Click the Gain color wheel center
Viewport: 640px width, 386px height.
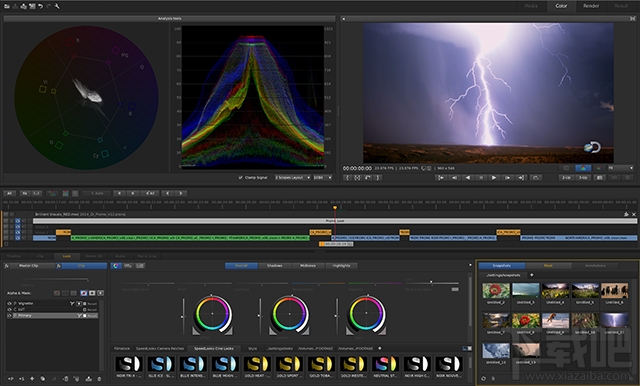click(366, 313)
